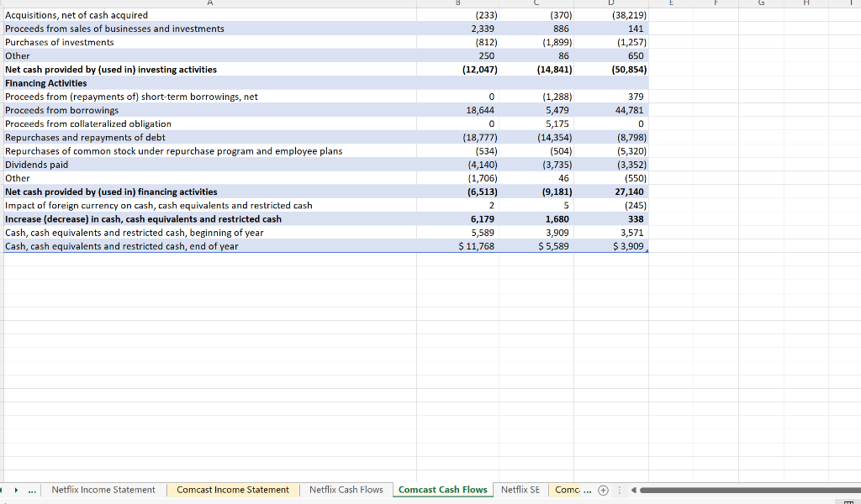The height and width of the screenshot is (504, 861).
Task: Select the Netflix SE tab
Action: [520, 490]
